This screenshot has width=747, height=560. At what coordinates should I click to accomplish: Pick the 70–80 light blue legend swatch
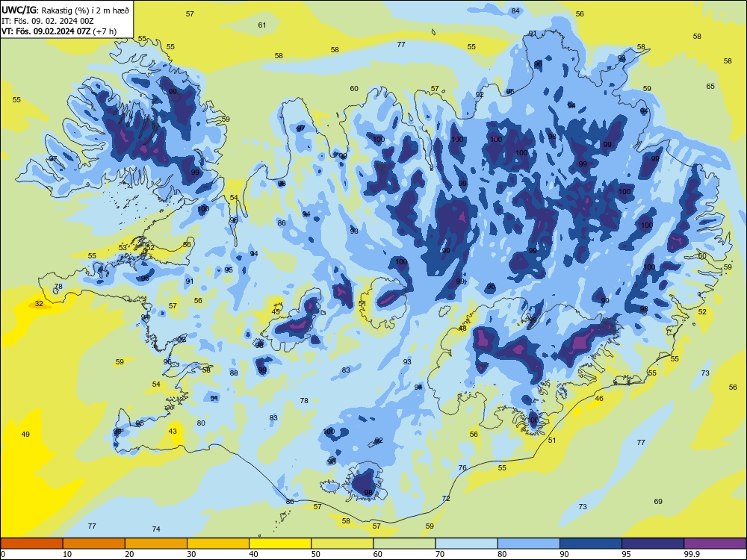pyautogui.click(x=466, y=544)
